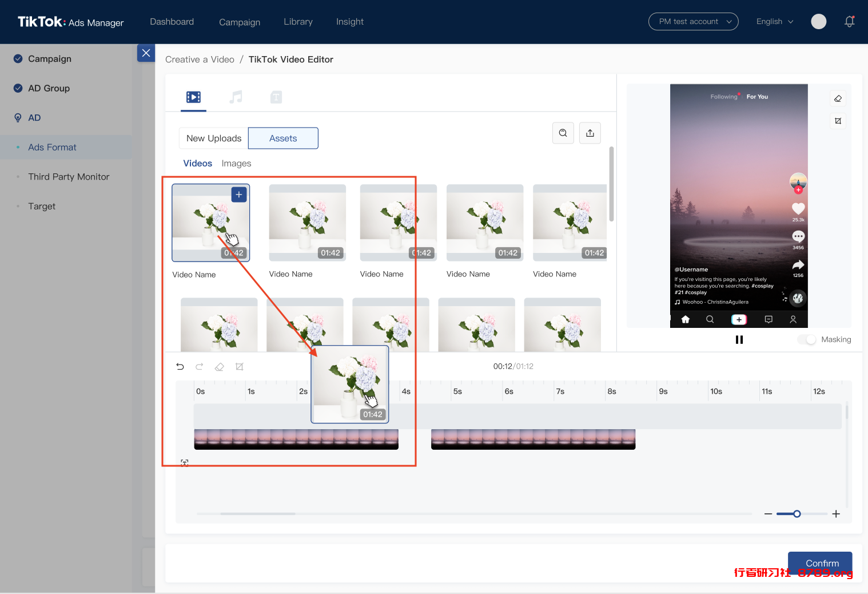Select Third Party Monitor in sidebar

point(69,177)
